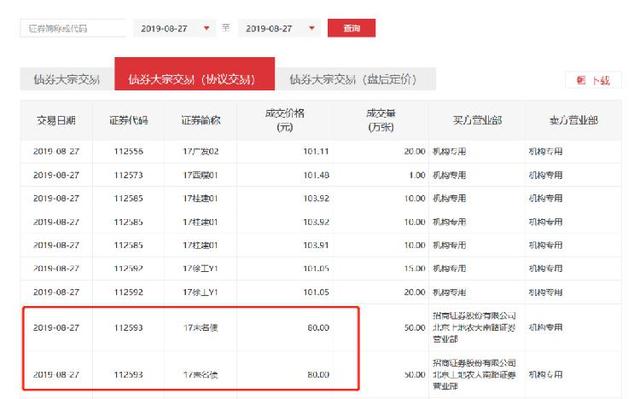640x399 pixels.
Task: Focus the 证券简称或代码 search input
Action: pyautogui.click(x=73, y=28)
